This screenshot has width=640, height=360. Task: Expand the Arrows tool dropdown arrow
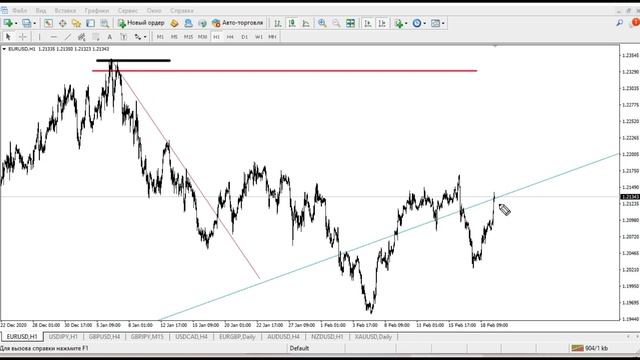(x=145, y=37)
